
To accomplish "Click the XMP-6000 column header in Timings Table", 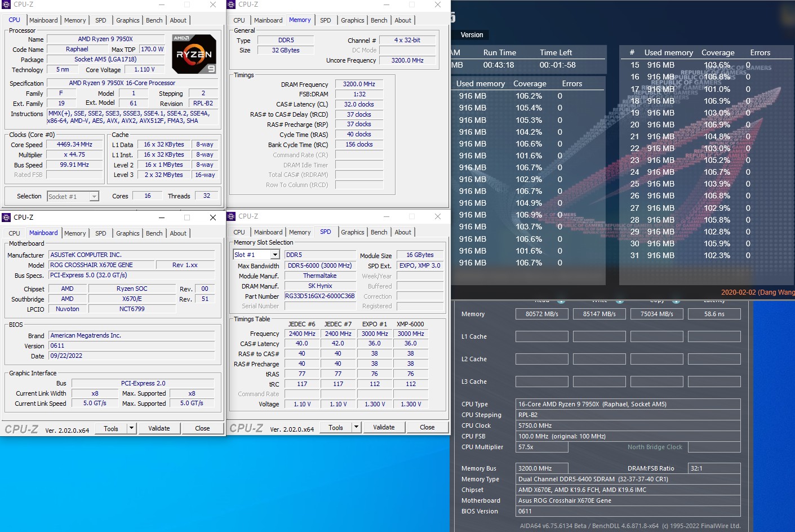I will pyautogui.click(x=410, y=325).
